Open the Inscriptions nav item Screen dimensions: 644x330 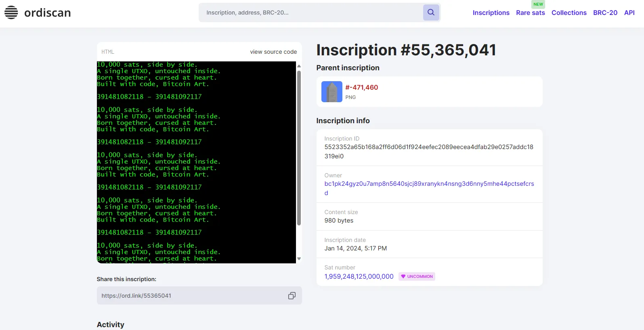(491, 13)
